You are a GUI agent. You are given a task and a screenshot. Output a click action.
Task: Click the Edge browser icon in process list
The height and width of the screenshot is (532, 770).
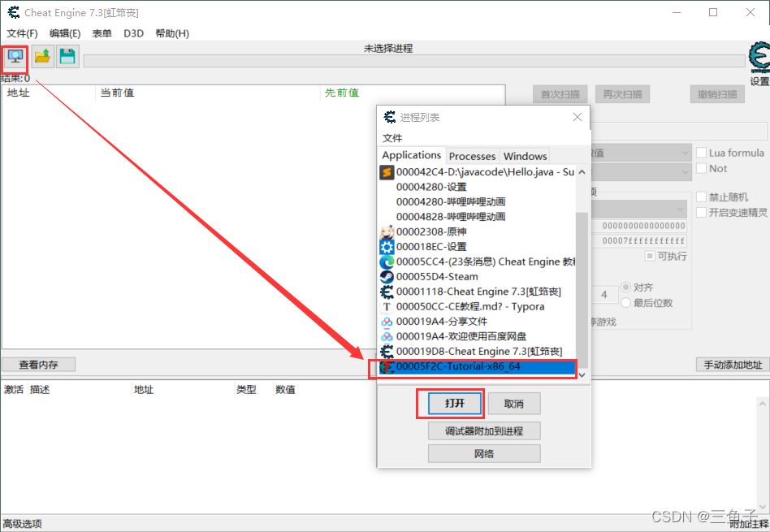click(387, 262)
